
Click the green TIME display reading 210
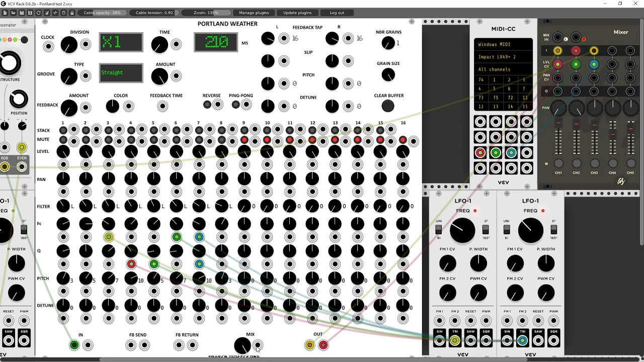click(x=216, y=42)
